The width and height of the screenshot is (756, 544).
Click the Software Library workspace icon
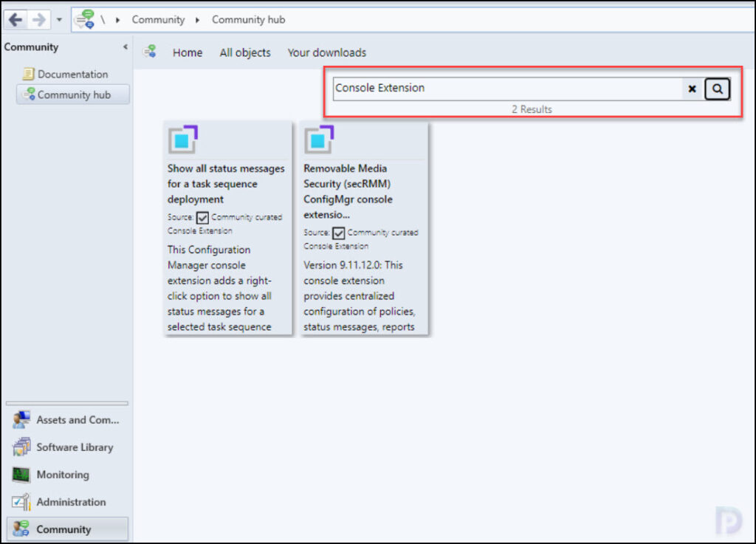[x=21, y=447]
